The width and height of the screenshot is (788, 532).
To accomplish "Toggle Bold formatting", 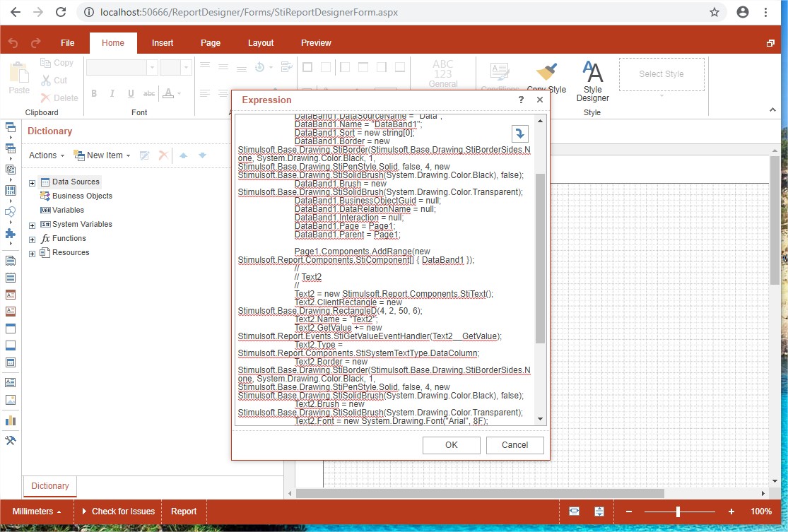I will (94, 93).
